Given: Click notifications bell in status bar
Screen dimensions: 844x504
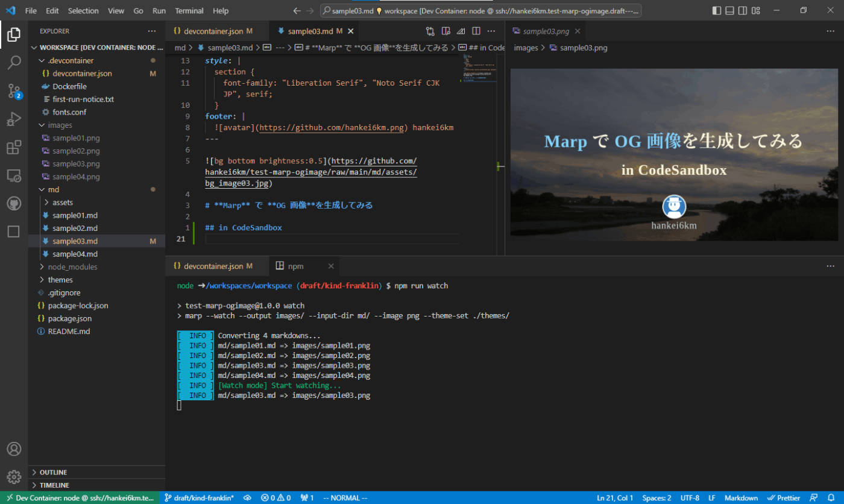Looking at the screenshot, I should pyautogui.click(x=831, y=498).
